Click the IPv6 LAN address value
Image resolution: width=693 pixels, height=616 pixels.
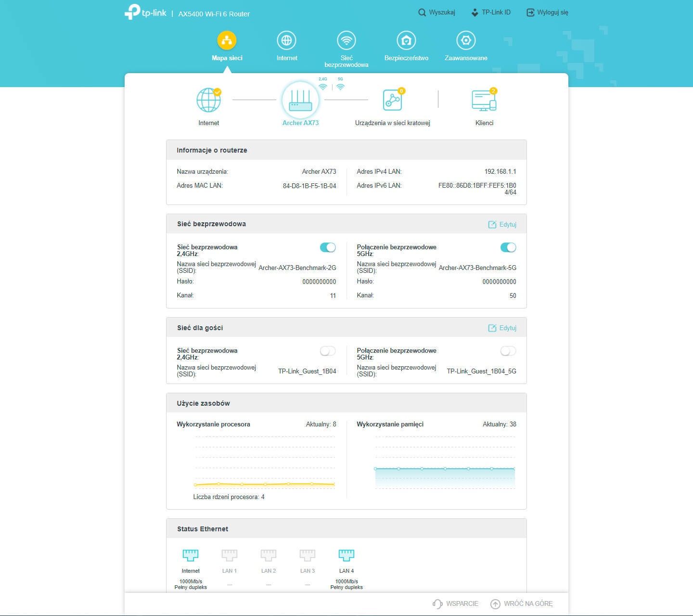pyautogui.click(x=477, y=189)
